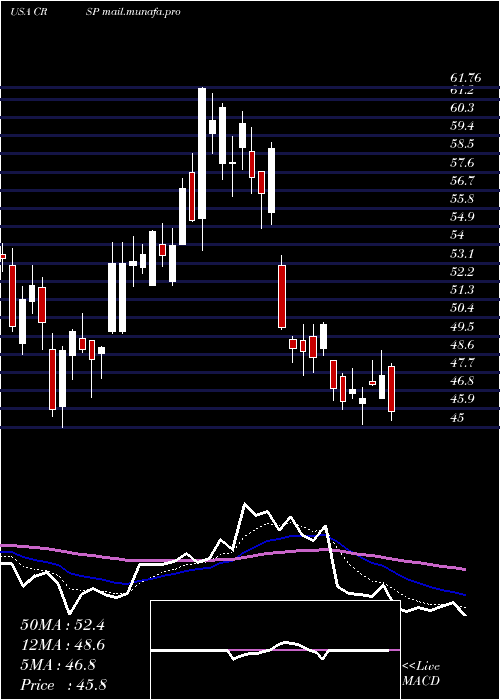Select the 50MA : 52.4 readout
This screenshot has height=700, width=500.
click(x=62, y=625)
